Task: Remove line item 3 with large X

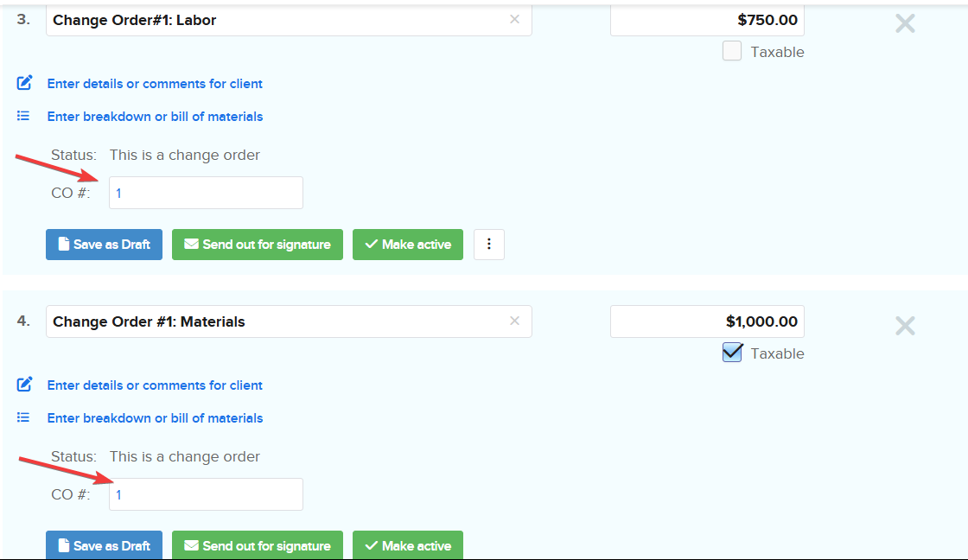Action: (x=905, y=23)
